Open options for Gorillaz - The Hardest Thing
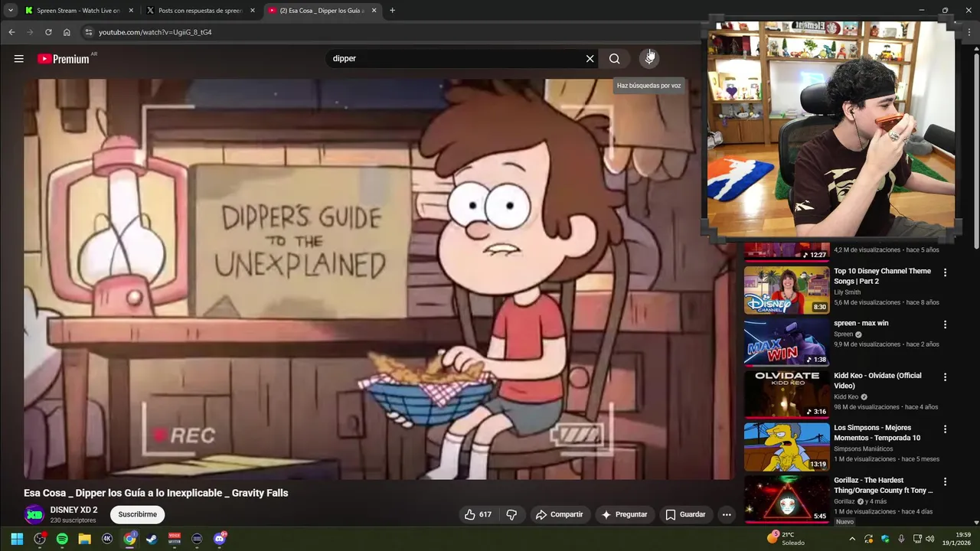This screenshot has width=980, height=551. [945, 481]
